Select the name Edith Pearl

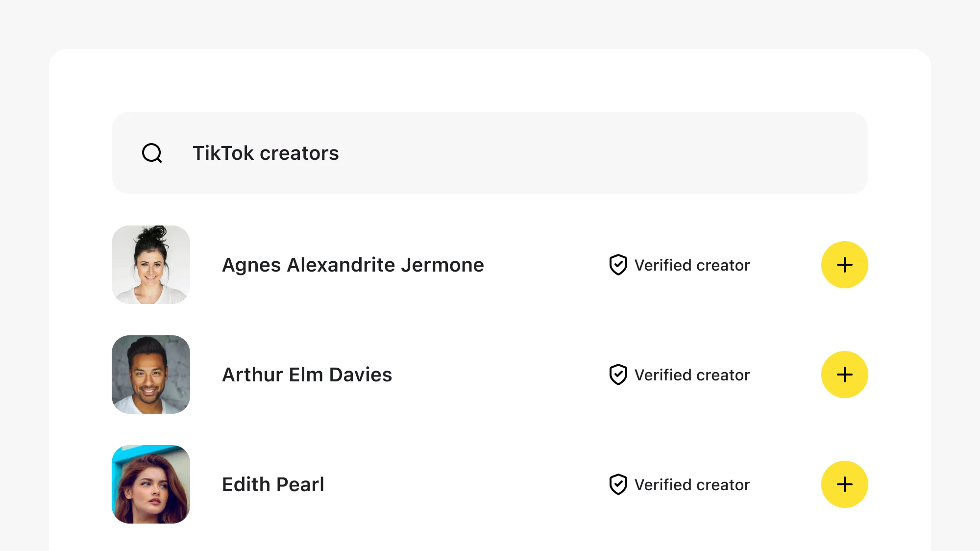[x=273, y=484]
